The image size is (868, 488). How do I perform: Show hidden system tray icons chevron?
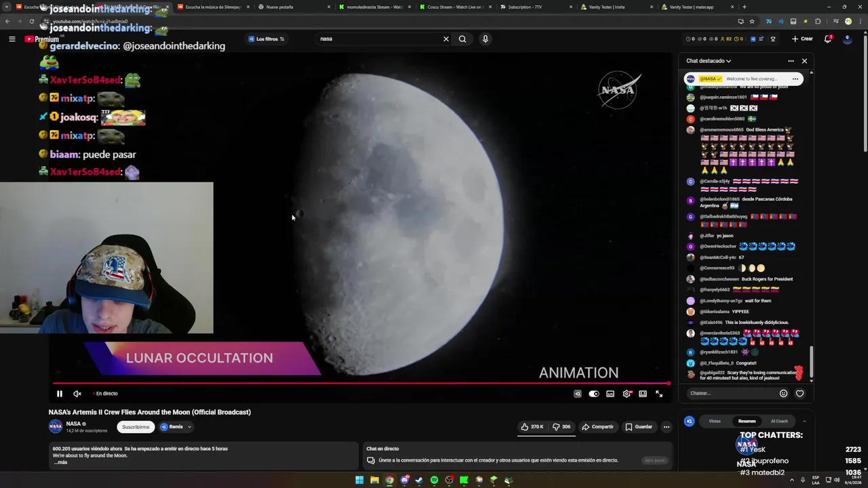(x=791, y=481)
